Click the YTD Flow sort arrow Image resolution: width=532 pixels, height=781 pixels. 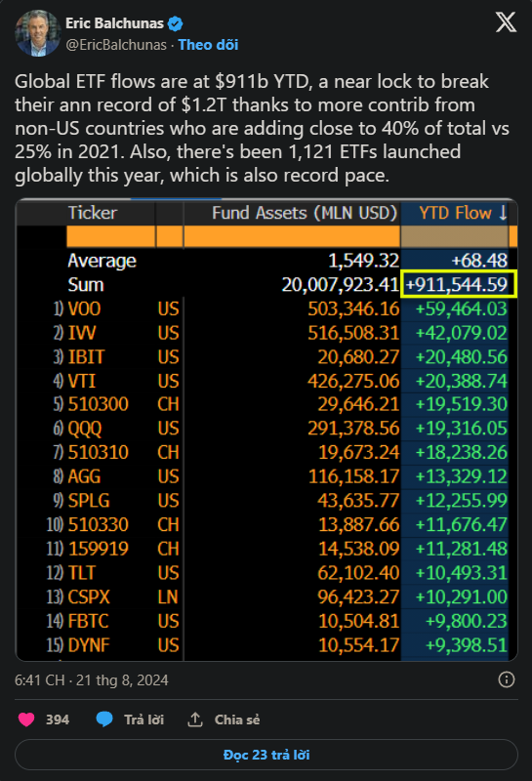(x=503, y=213)
